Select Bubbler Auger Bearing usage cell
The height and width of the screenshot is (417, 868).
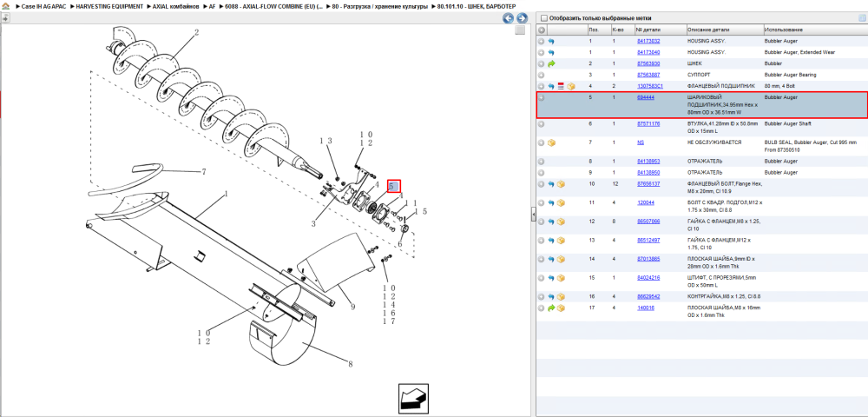point(790,75)
